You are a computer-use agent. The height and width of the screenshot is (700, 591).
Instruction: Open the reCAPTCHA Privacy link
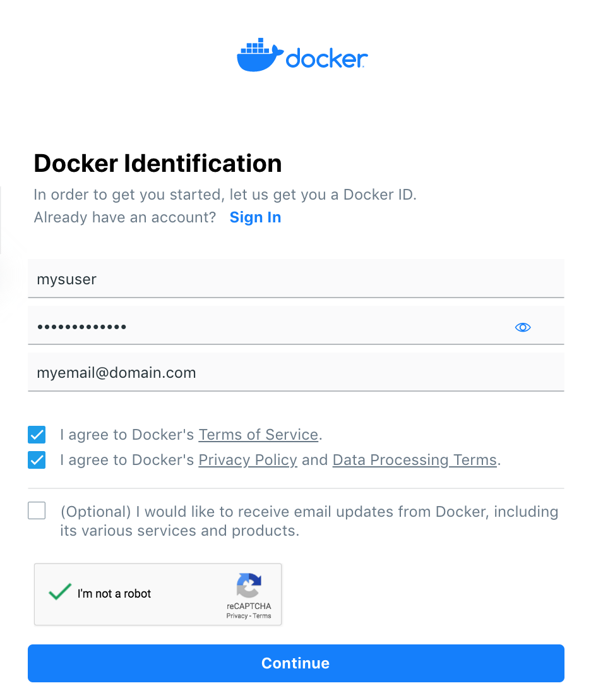(236, 616)
